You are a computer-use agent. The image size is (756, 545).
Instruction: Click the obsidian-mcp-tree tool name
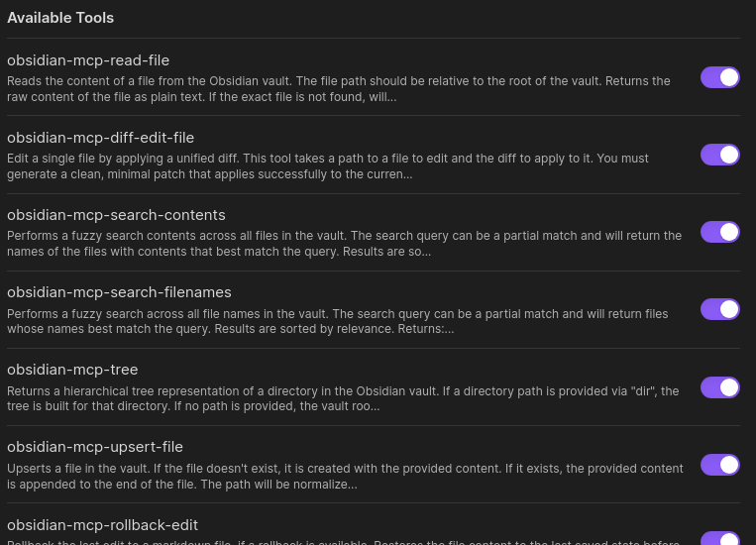click(72, 370)
